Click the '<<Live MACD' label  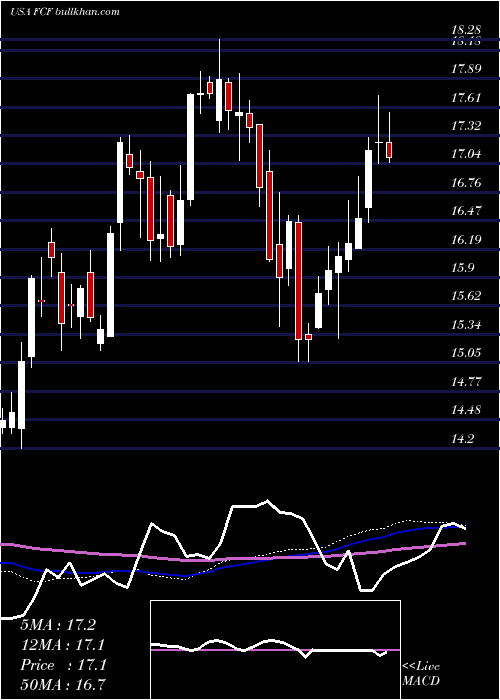[421, 673]
